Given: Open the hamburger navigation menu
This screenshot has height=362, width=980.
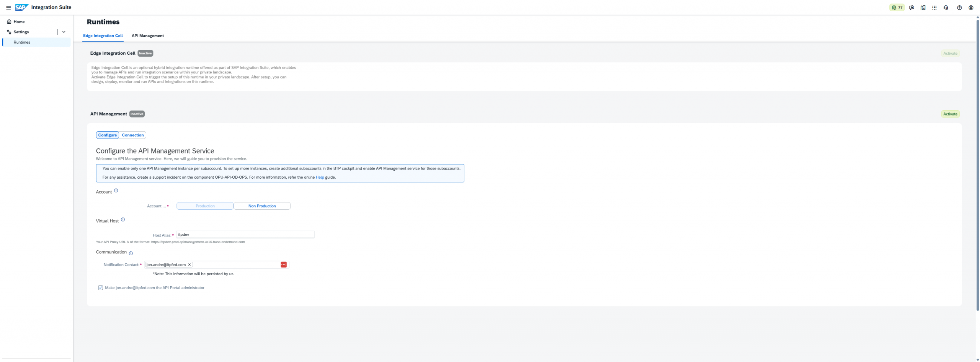Looking at the screenshot, I should coord(8,8).
